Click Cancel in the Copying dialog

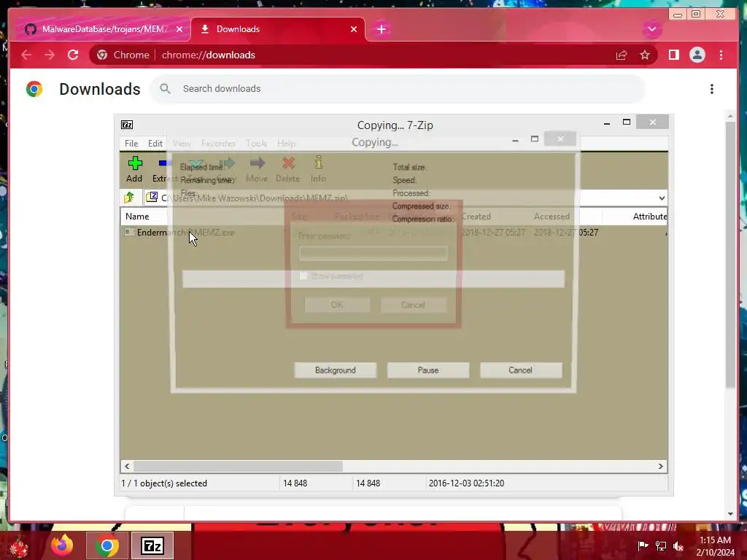(521, 370)
